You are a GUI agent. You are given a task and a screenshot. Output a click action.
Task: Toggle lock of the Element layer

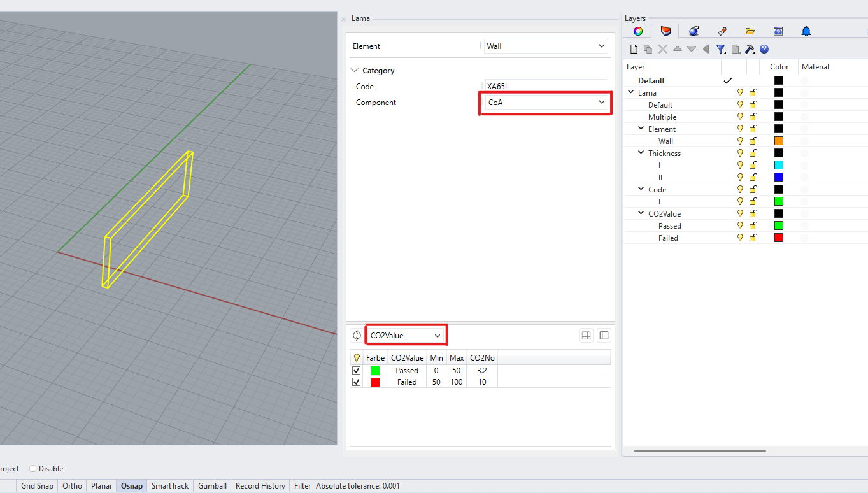(x=753, y=129)
